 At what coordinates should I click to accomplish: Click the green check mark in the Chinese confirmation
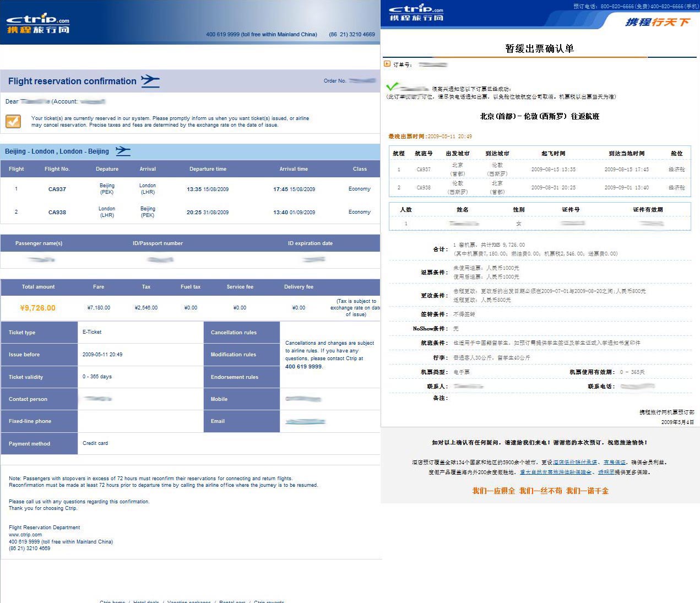392,86
